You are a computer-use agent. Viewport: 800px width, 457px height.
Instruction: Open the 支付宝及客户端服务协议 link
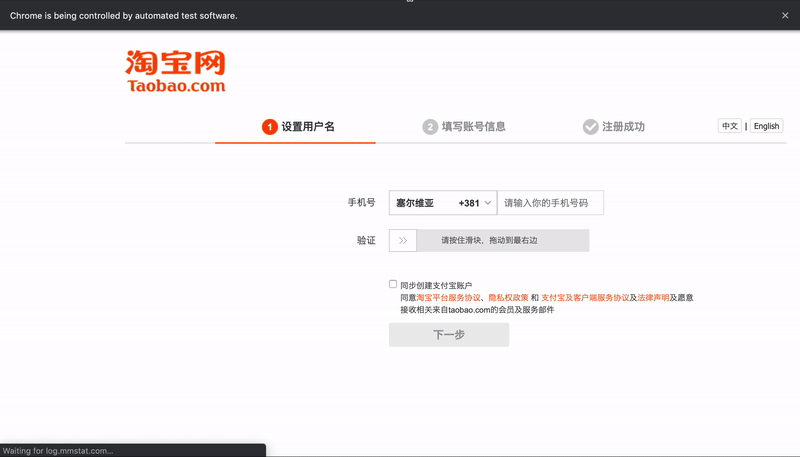(x=585, y=297)
